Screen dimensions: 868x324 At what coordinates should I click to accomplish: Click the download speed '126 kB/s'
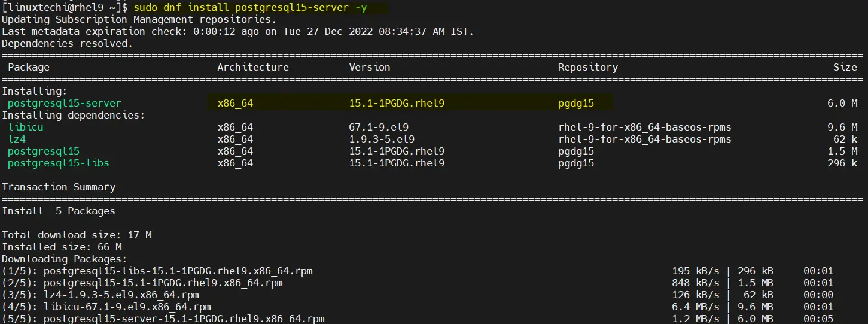696,295
